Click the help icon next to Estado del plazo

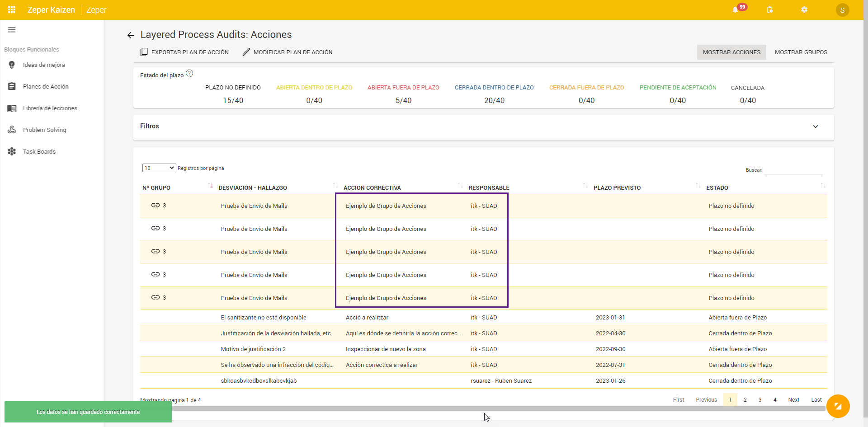pos(189,74)
